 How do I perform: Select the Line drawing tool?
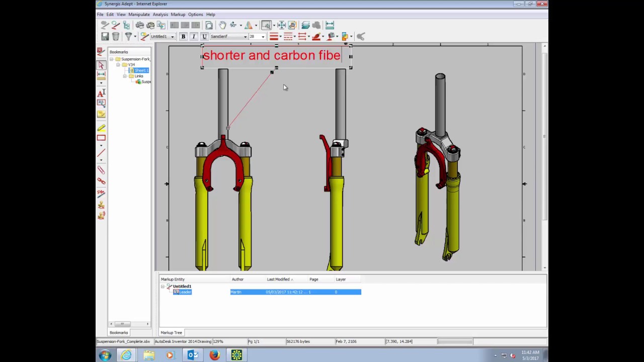101,153
